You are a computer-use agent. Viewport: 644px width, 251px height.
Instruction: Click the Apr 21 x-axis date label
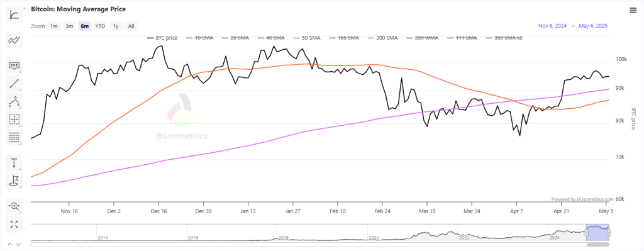tap(561, 211)
